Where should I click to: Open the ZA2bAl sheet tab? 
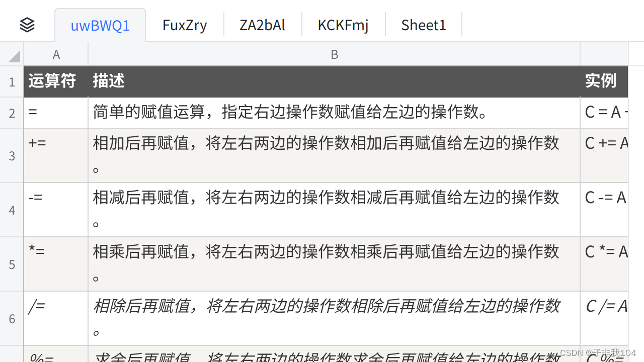click(x=263, y=25)
